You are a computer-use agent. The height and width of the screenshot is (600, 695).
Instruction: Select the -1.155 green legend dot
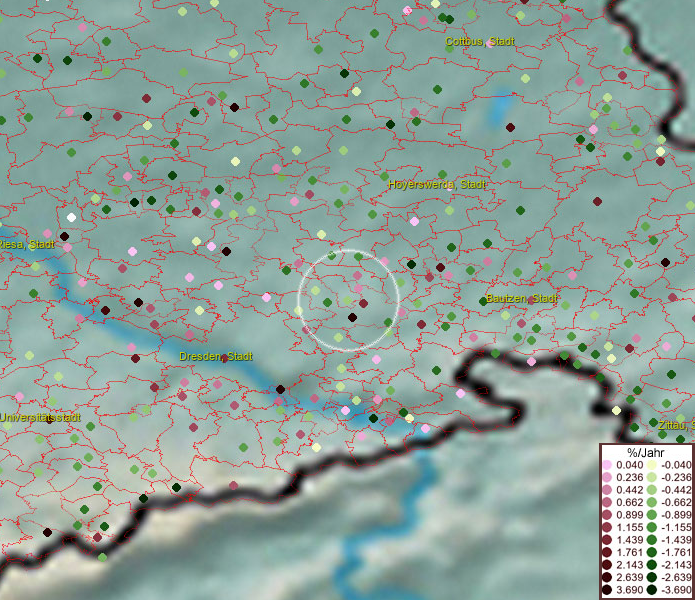coord(650,525)
